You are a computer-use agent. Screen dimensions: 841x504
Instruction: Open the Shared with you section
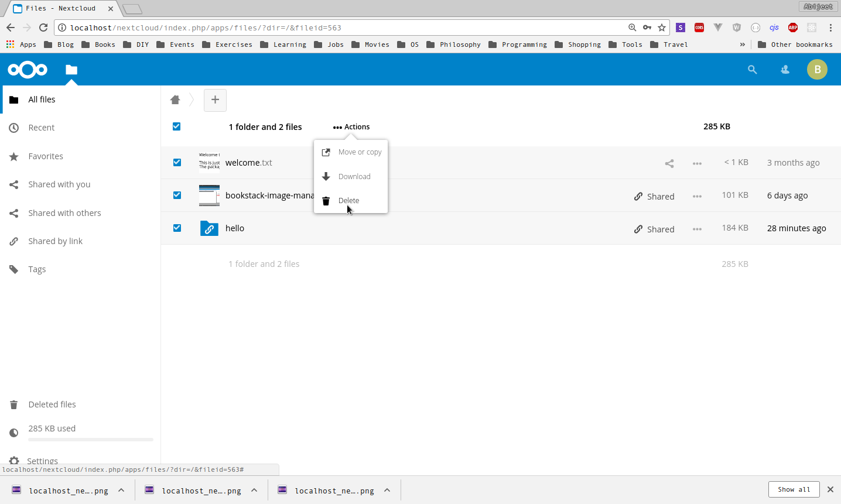coord(59,184)
